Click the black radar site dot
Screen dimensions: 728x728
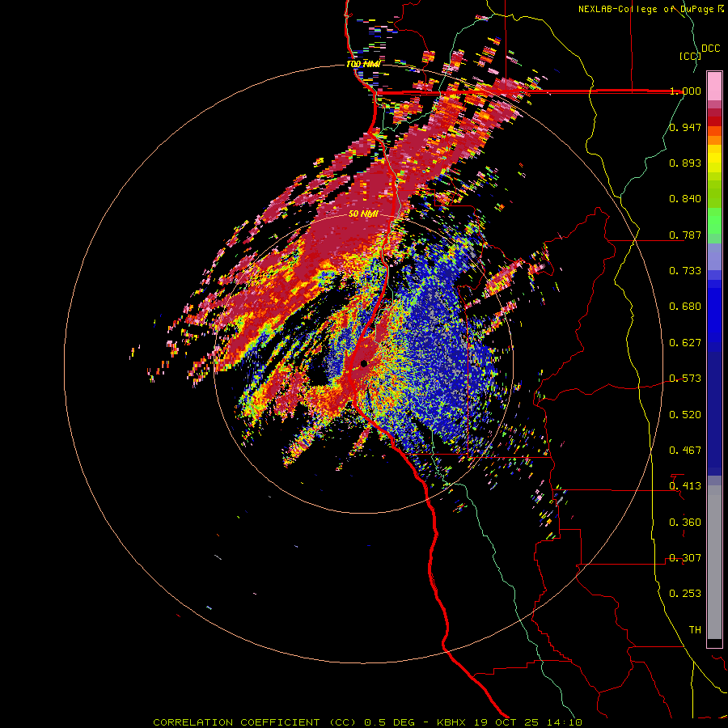coord(363,363)
